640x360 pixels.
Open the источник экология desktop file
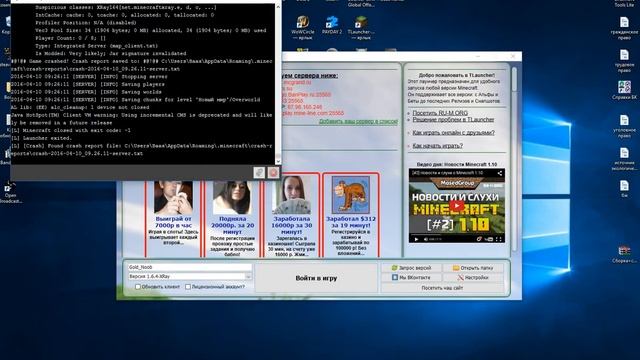click(x=624, y=158)
